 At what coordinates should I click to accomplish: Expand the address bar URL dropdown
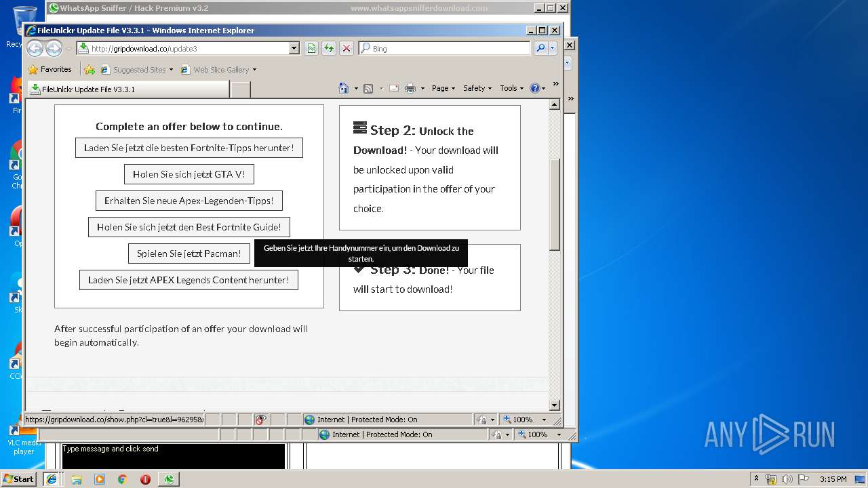click(x=294, y=48)
